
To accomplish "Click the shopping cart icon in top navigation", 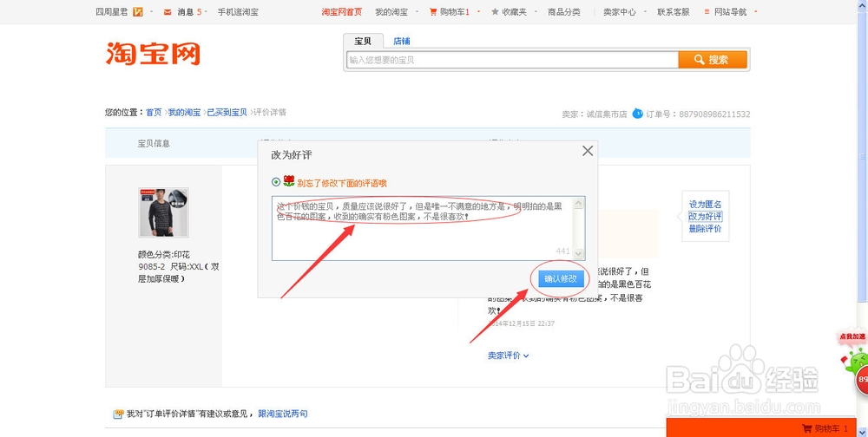I will 433,11.
